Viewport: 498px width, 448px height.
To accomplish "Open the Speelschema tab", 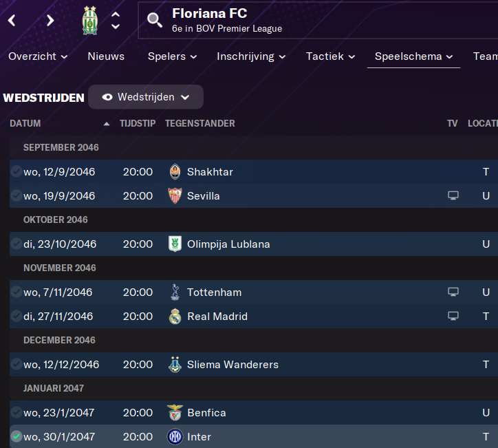I will pos(413,56).
